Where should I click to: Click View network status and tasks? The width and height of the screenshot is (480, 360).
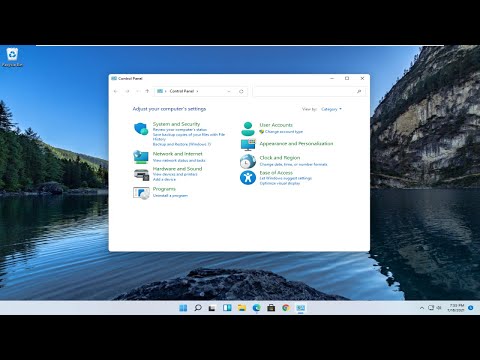(179, 160)
